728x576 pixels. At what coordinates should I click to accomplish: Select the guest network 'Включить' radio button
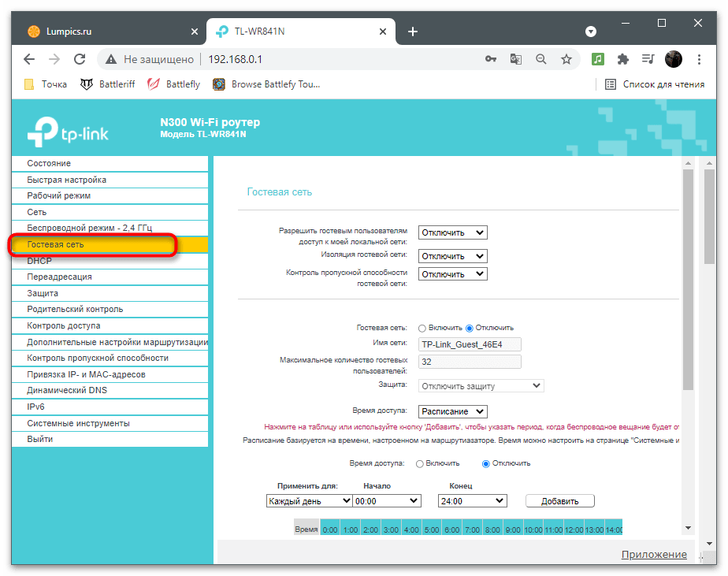(x=422, y=328)
